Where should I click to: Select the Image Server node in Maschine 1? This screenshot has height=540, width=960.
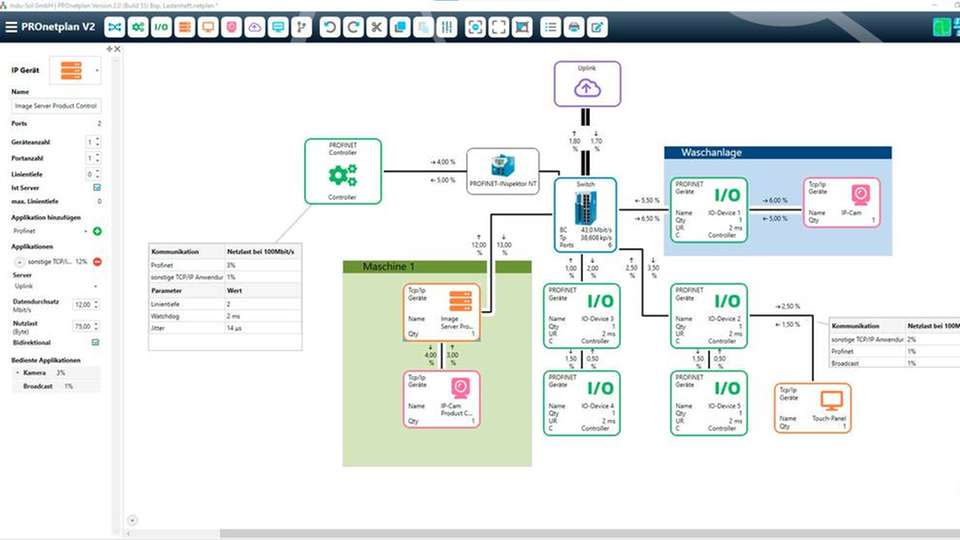tap(441, 312)
